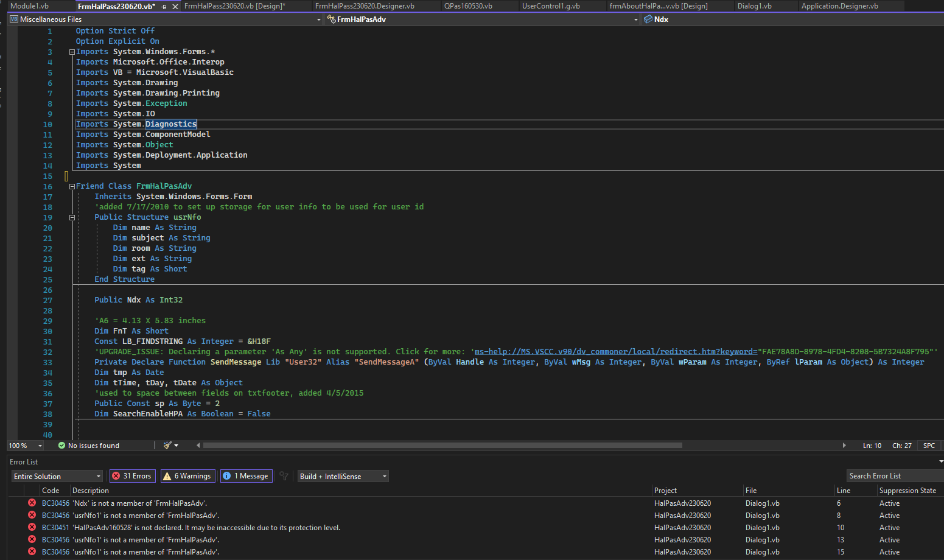944x560 pixels.
Task: Switch to the Module1.vb tab
Action: [x=30, y=6]
